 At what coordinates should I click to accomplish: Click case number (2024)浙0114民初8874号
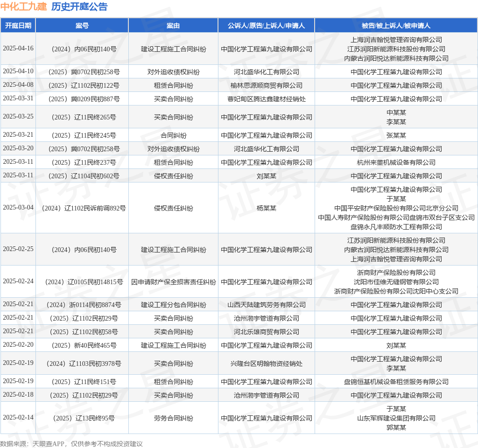point(84,305)
